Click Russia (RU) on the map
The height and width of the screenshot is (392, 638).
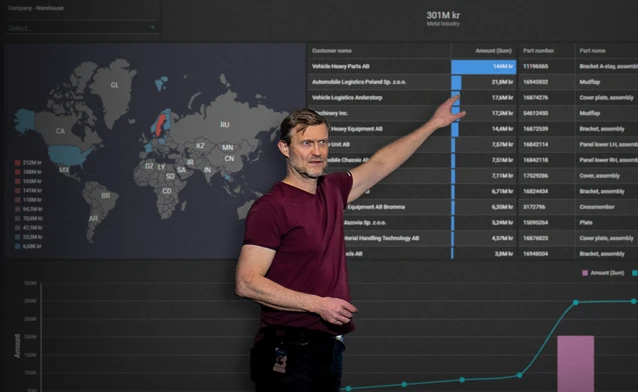coord(225,125)
